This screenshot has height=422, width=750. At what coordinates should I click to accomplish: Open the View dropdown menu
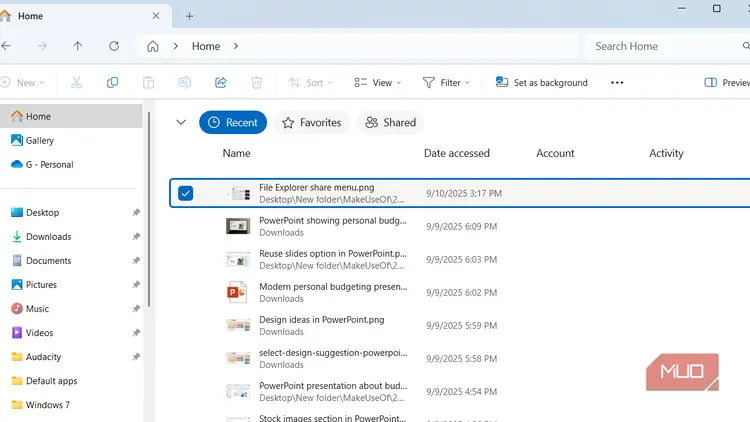coord(378,83)
